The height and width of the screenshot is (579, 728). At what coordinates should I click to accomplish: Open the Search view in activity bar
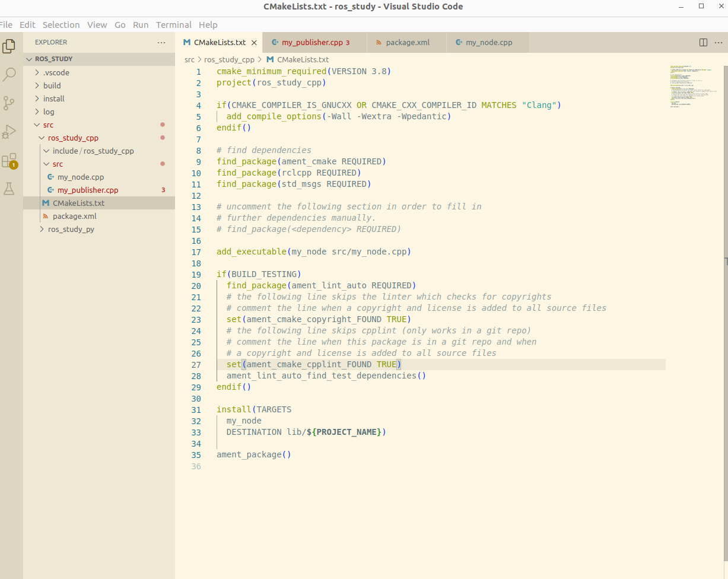pos(9,74)
